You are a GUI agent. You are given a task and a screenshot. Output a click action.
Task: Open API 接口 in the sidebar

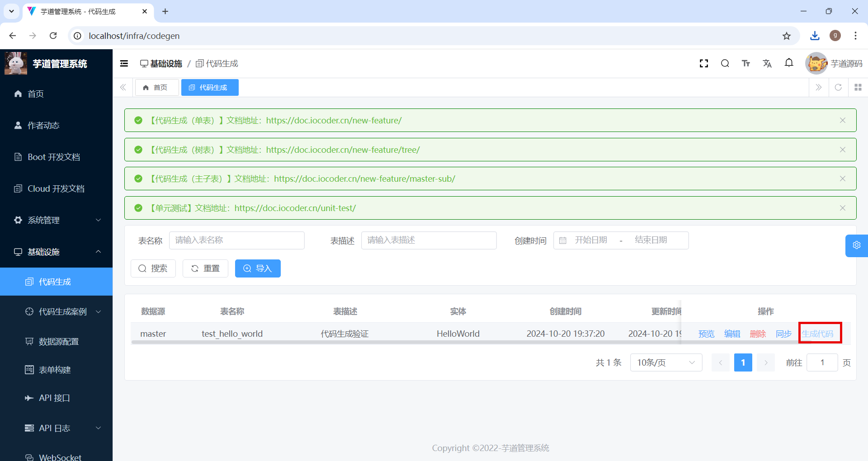click(56, 398)
